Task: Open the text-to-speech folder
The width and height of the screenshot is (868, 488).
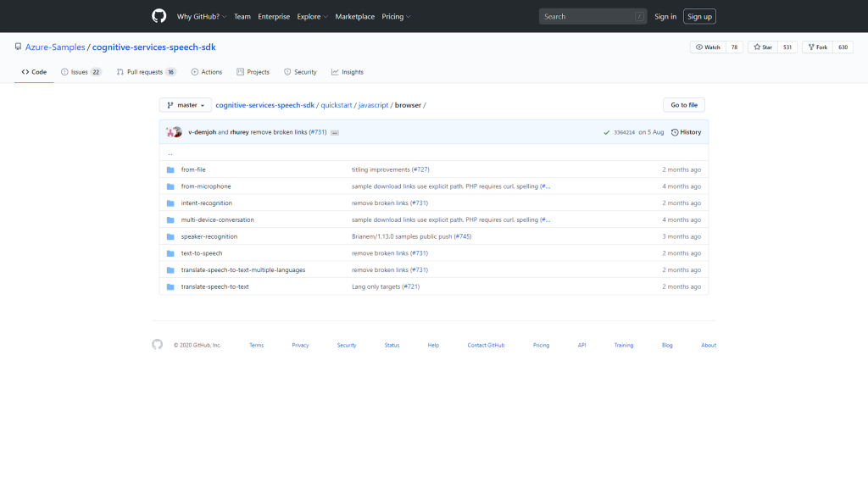Action: tap(202, 252)
